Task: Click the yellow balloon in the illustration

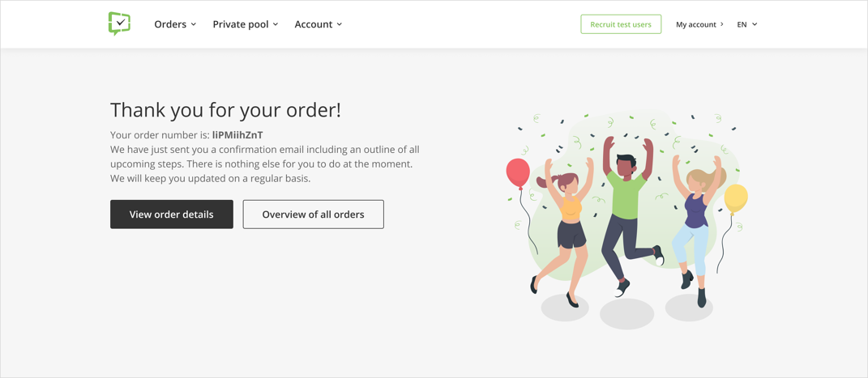Action: (736, 199)
